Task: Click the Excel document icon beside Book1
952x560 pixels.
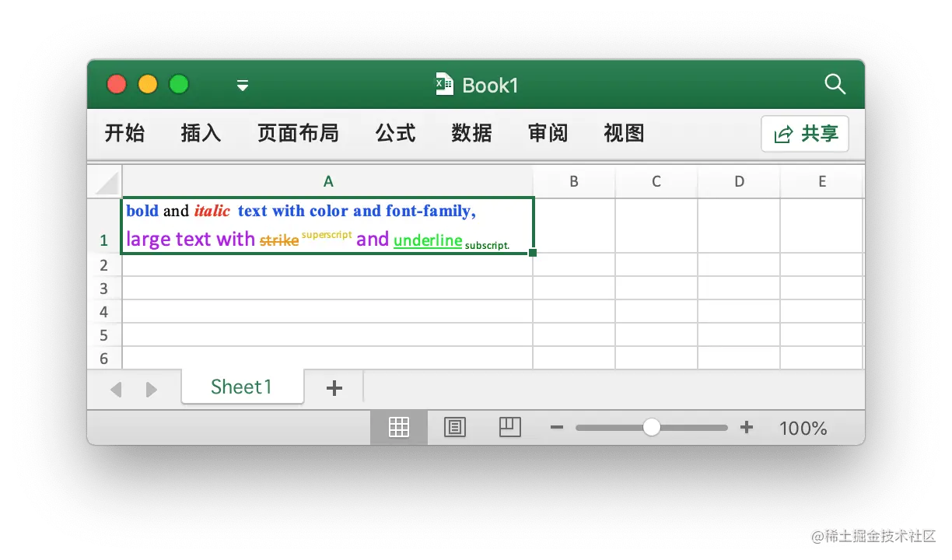Action: point(444,84)
